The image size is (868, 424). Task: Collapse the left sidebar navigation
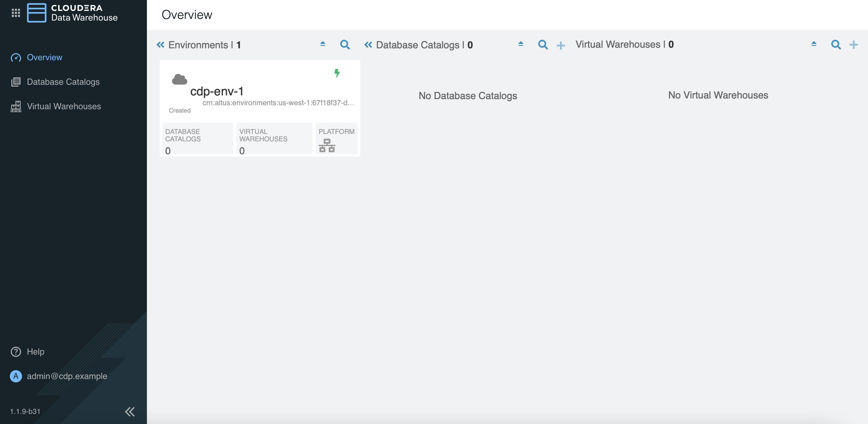tap(130, 411)
